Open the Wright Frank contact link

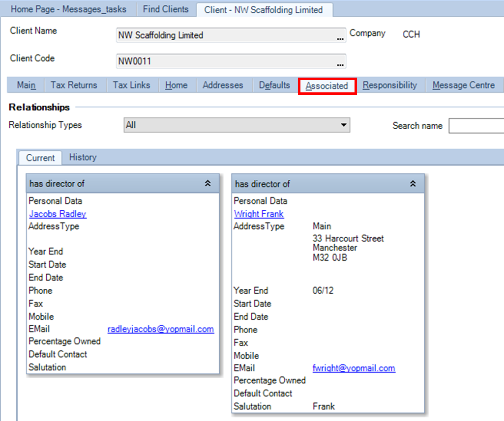(259, 214)
